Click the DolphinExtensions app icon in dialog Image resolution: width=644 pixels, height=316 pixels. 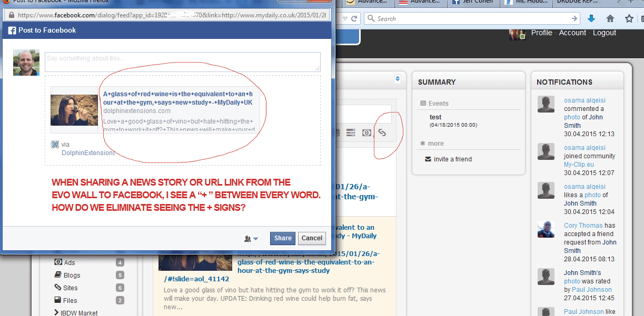(55, 145)
